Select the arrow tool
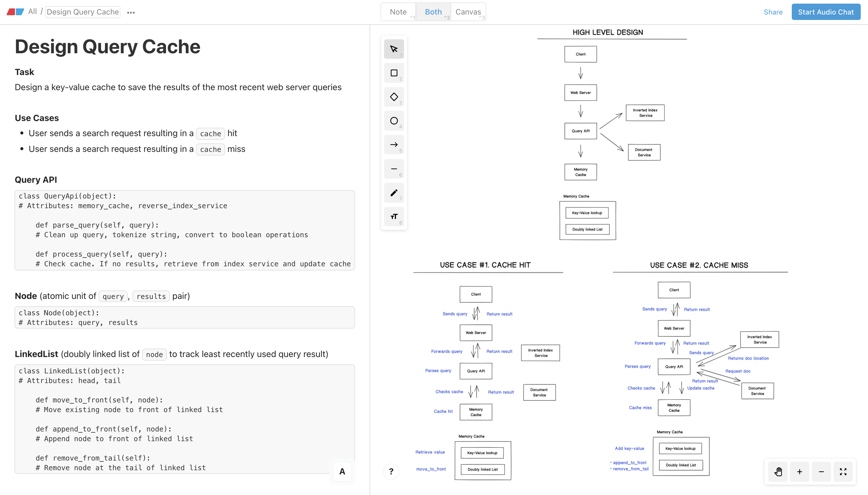This screenshot has height=495, width=868. (394, 145)
